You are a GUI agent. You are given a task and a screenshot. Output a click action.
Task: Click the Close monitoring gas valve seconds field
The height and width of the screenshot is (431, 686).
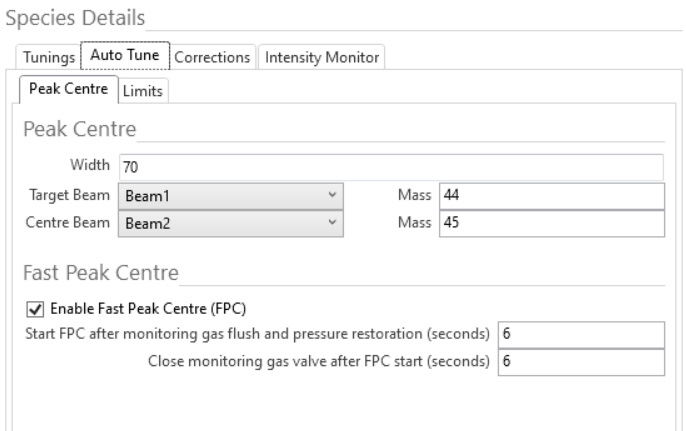580,362
